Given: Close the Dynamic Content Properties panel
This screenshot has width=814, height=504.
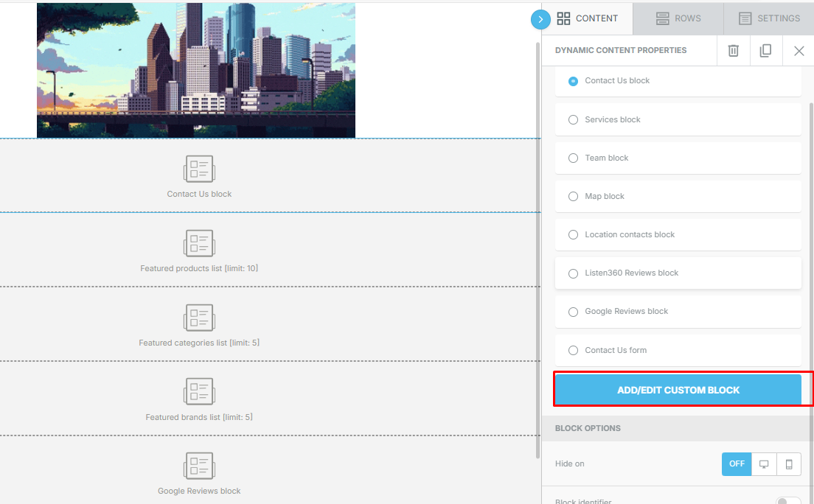Looking at the screenshot, I should coord(799,50).
